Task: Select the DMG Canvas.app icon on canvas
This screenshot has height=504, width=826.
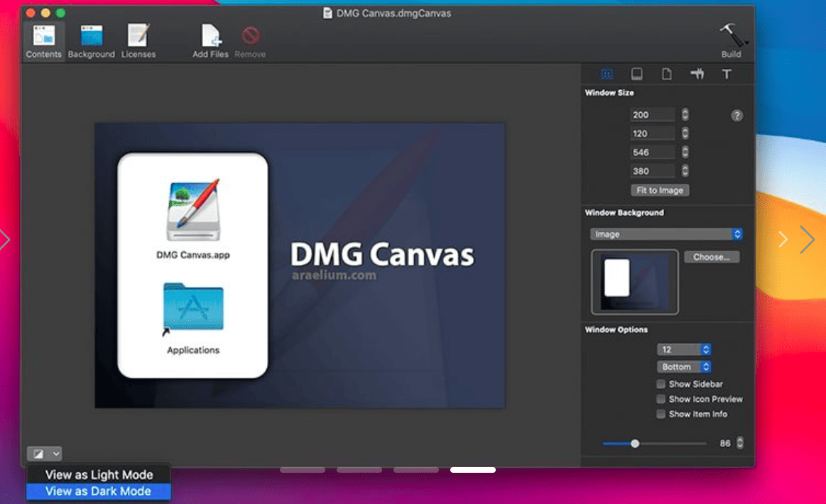Action: 193,211
